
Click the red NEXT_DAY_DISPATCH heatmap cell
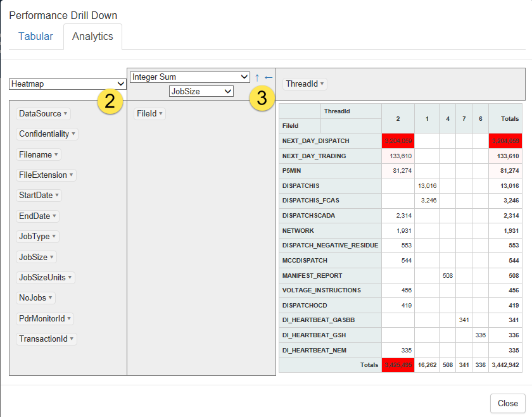398,140
